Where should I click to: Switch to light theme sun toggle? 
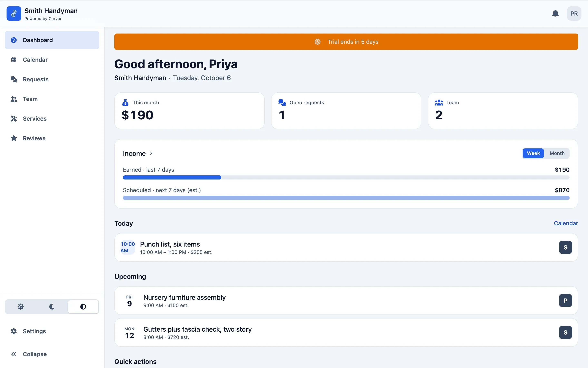pyautogui.click(x=21, y=307)
